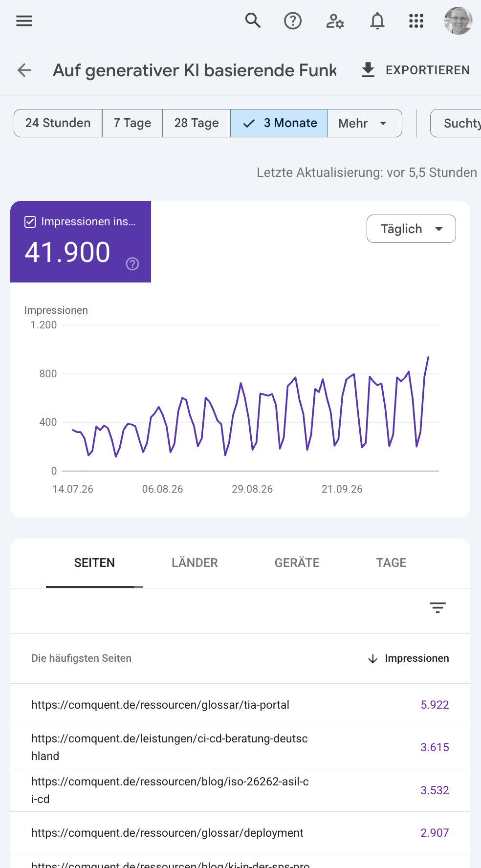Open the Täglich granularity dropdown
This screenshot has height=868, width=481.
click(411, 229)
